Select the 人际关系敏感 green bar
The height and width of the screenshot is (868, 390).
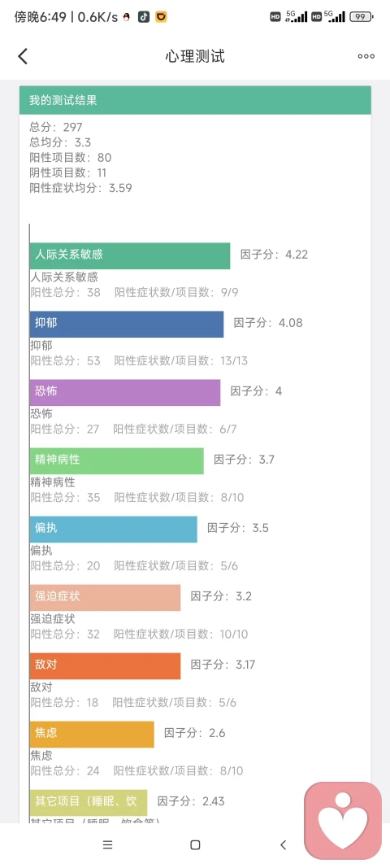coord(130,255)
